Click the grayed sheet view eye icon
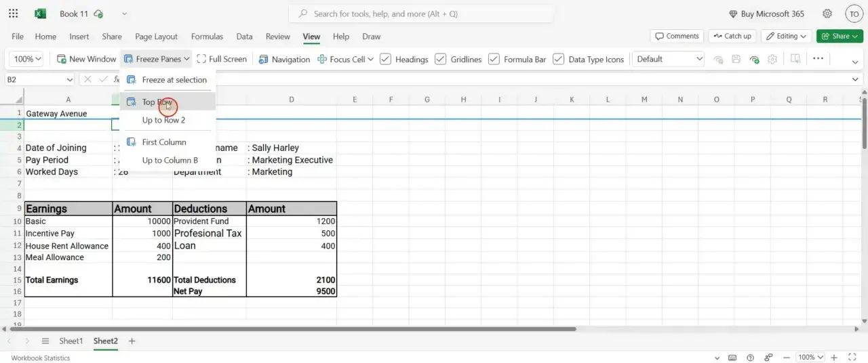Image resolution: width=868 pixels, height=363 pixels. click(719, 60)
